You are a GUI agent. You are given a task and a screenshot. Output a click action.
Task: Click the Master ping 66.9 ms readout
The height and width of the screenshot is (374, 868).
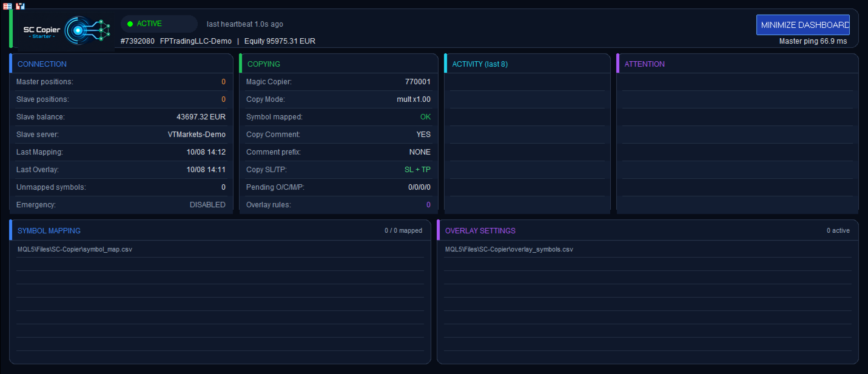tap(813, 41)
